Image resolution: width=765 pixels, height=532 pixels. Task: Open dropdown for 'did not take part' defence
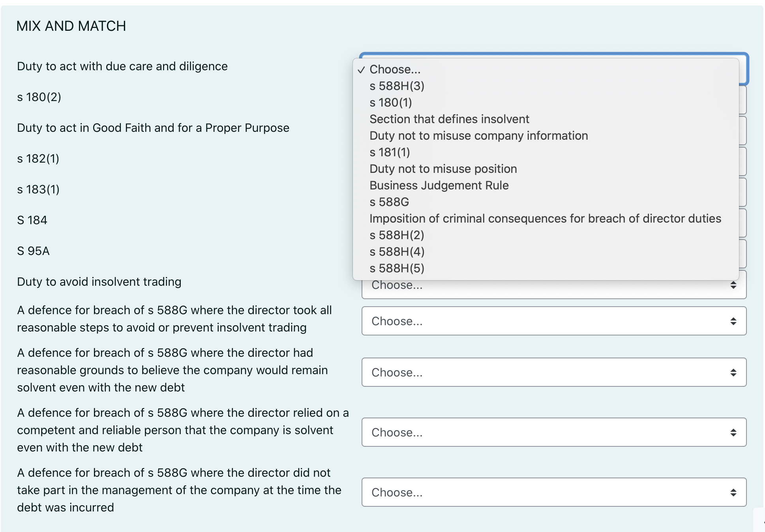[553, 493]
